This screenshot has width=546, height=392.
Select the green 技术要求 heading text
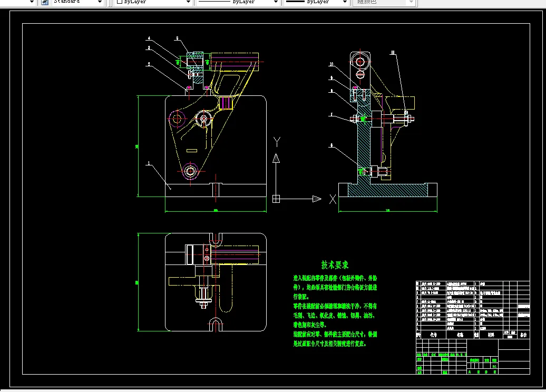(x=335, y=265)
